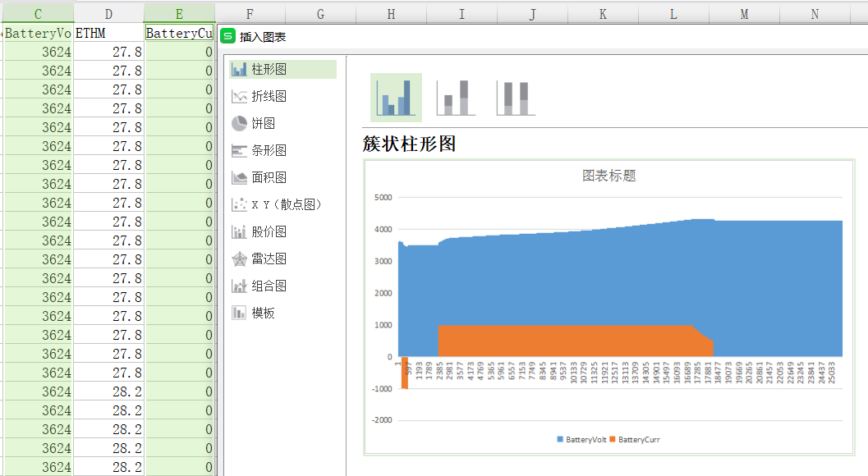
Task: Click the 簇状柱形图 chart type heading
Action: pyautogui.click(x=409, y=144)
